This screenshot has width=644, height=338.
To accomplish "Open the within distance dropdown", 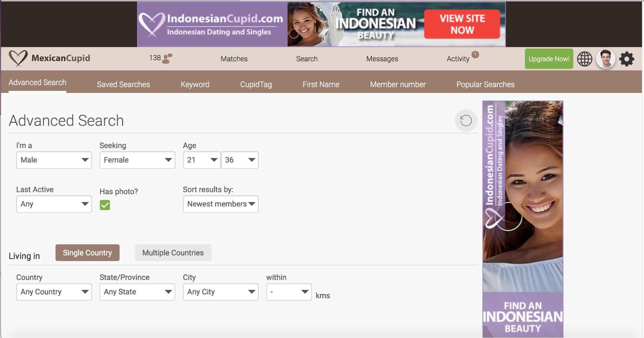I will (x=289, y=292).
